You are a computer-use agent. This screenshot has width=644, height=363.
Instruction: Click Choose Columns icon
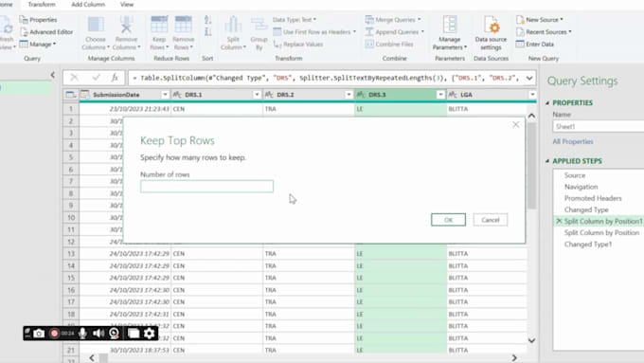point(96,25)
